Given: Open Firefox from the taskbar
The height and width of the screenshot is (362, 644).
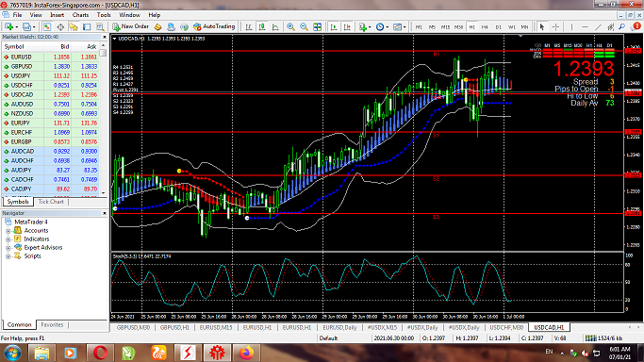Looking at the screenshot, I should (x=246, y=353).
